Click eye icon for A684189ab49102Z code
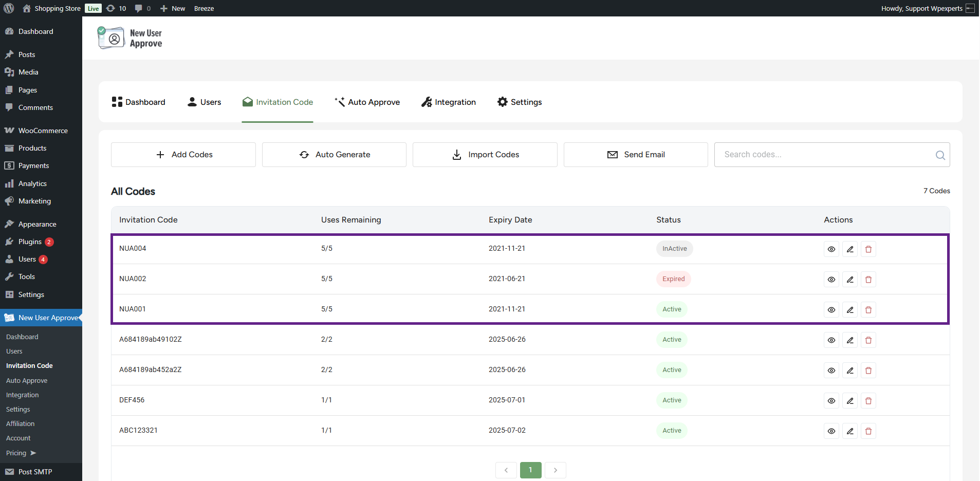This screenshot has height=481, width=980. tap(831, 340)
